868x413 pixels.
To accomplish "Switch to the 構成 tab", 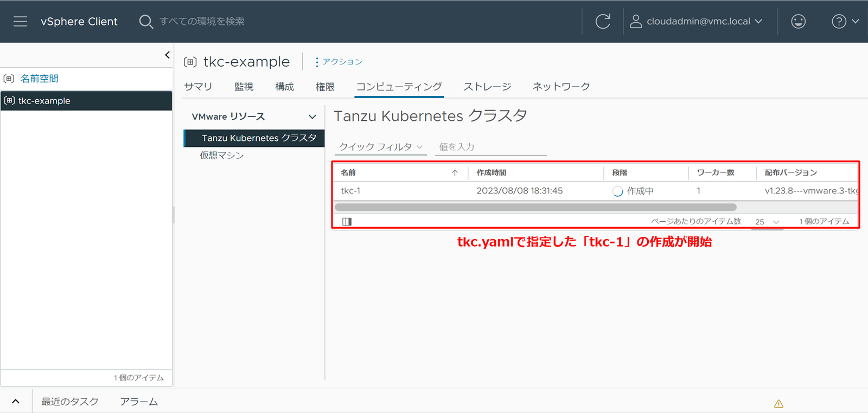I will pyautogui.click(x=284, y=87).
